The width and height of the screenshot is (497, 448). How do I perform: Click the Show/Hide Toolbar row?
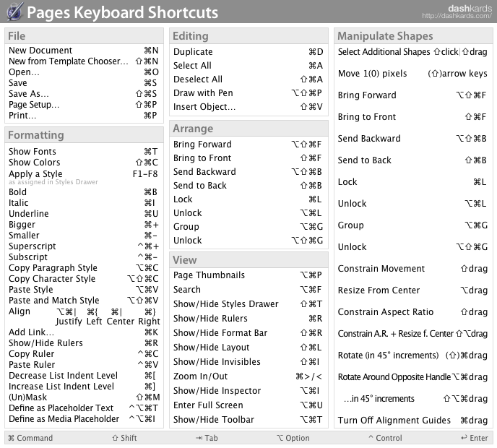tap(248, 420)
